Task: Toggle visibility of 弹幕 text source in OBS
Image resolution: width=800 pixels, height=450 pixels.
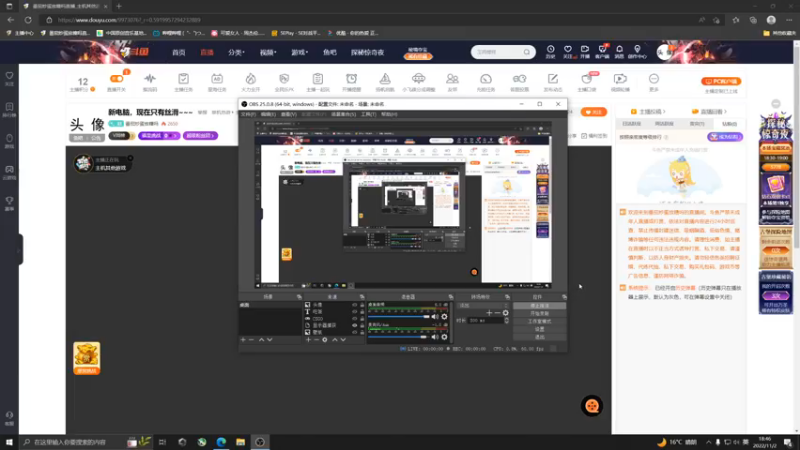Action: [355, 312]
